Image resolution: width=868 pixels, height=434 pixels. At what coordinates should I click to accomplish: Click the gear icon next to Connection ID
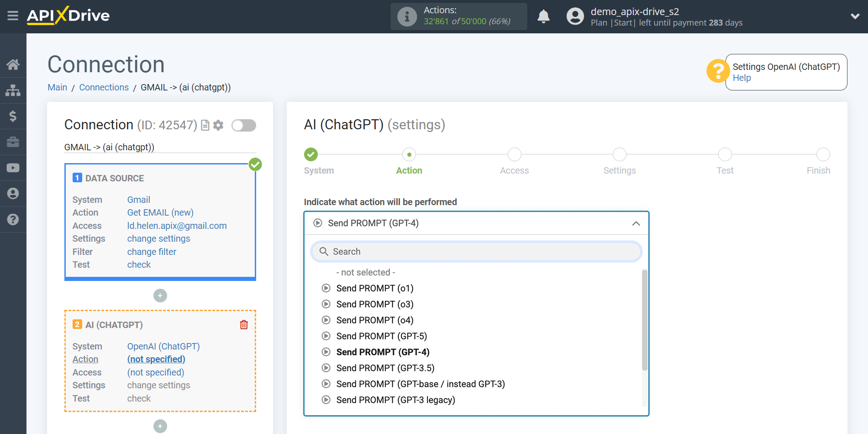tap(218, 125)
